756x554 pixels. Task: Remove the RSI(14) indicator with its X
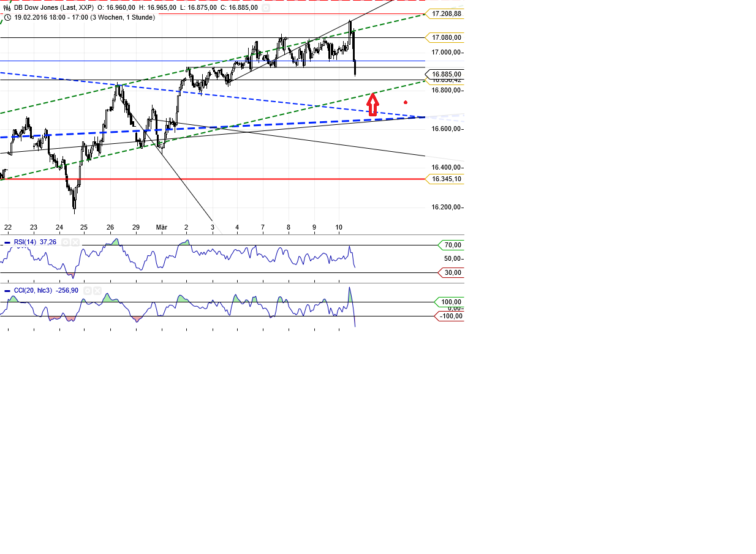(x=75, y=242)
